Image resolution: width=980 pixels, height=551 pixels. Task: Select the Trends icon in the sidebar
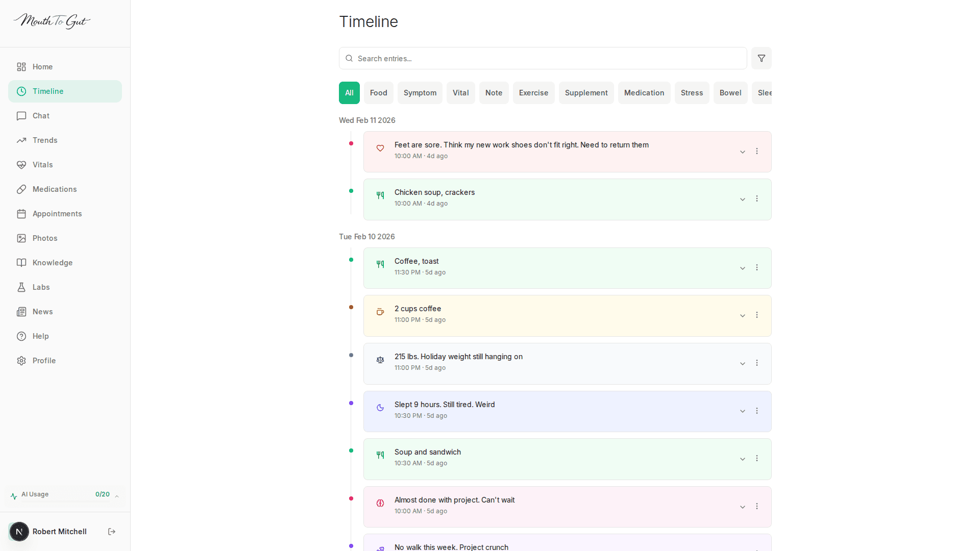[x=21, y=140]
